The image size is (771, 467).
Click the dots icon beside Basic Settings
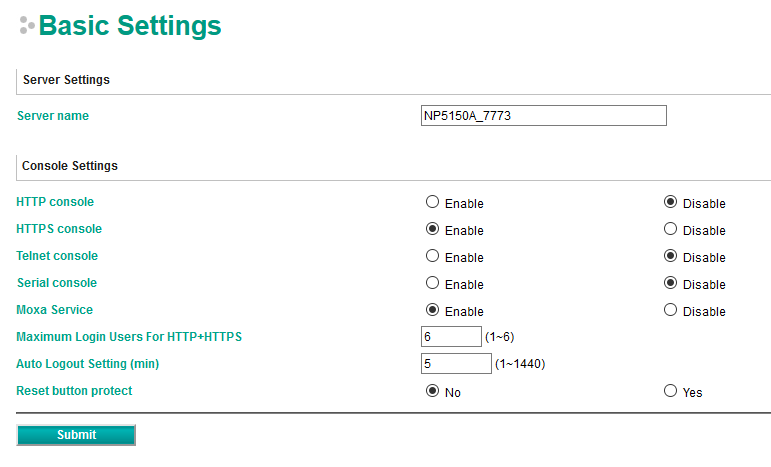(27, 26)
